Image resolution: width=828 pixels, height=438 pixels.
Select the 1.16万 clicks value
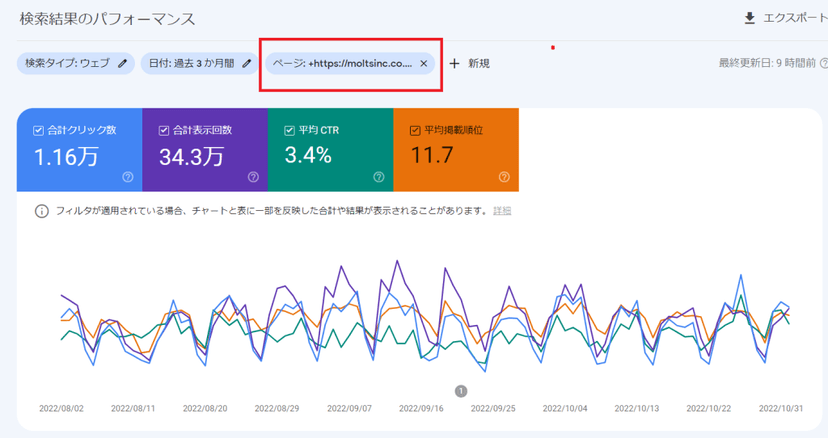coord(66,157)
